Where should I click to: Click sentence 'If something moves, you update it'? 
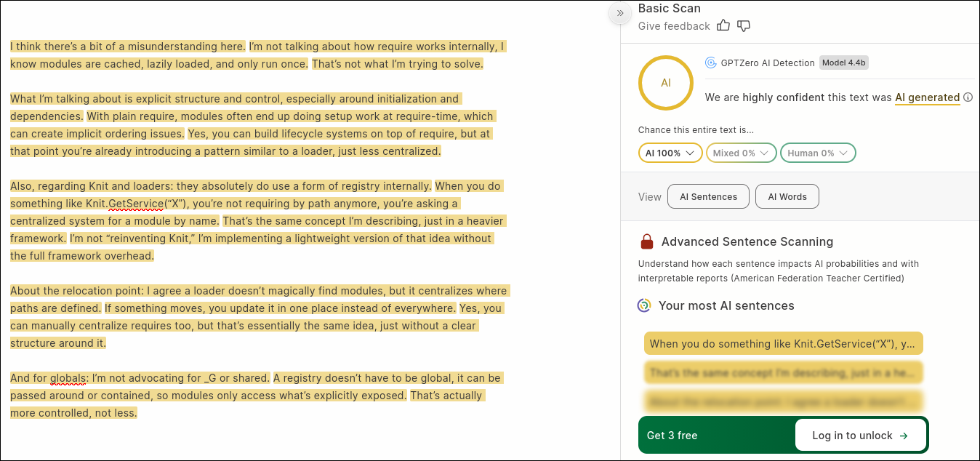281,308
